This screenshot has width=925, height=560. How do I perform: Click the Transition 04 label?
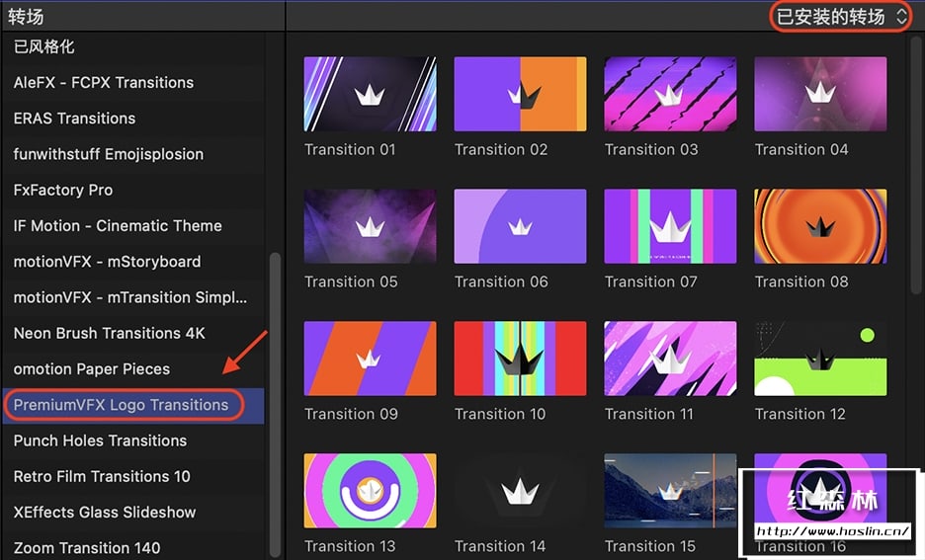pyautogui.click(x=801, y=150)
